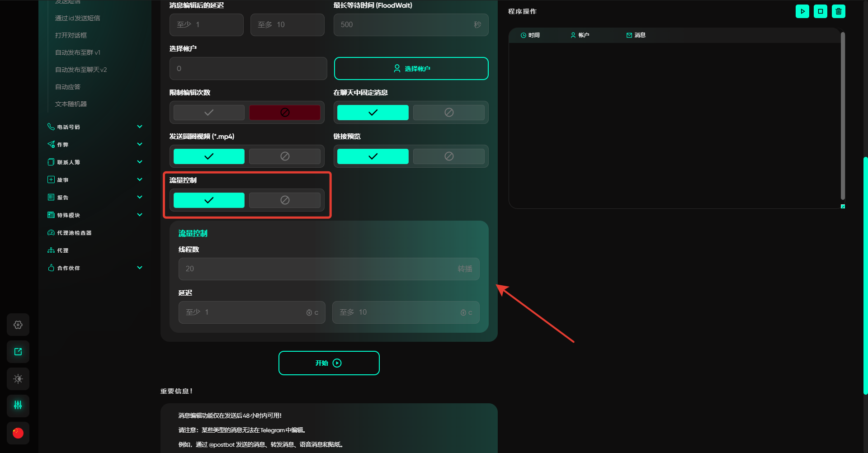Viewport: 868px width, 453px height.
Task: Enable 限制编辑次数 with the checkmark toggle
Action: (x=209, y=113)
